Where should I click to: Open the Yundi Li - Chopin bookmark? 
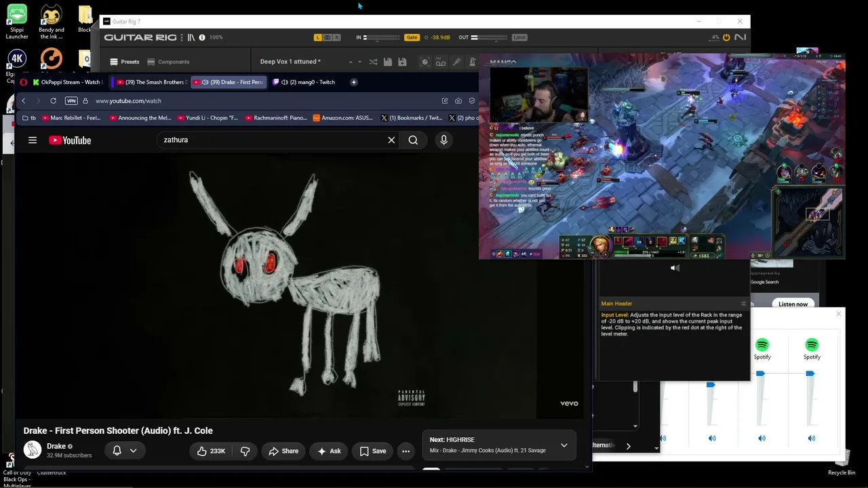(208, 118)
